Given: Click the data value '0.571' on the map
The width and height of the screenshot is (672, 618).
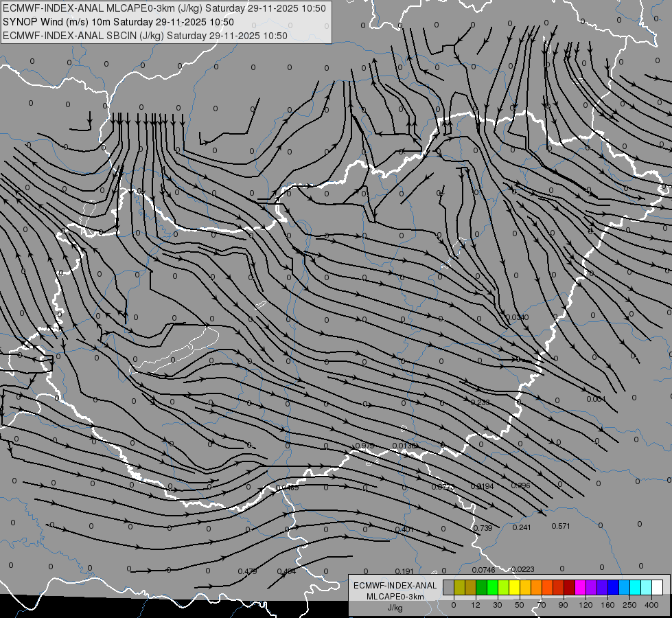Looking at the screenshot, I should tap(561, 526).
